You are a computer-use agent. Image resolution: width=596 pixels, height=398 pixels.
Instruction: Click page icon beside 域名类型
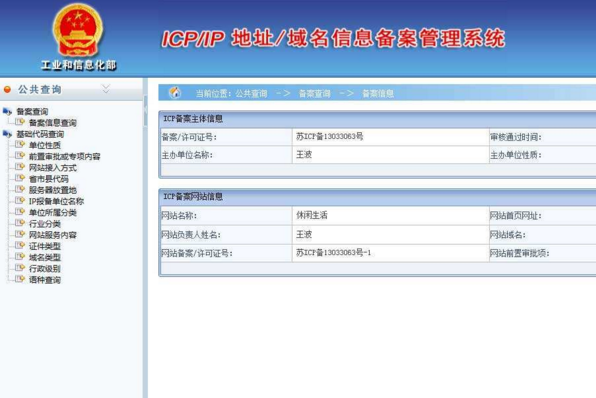(x=20, y=257)
